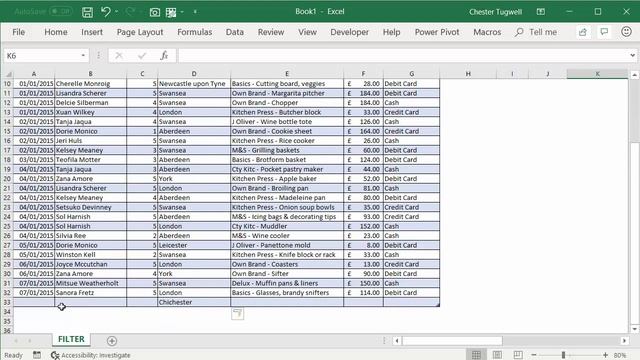Click the Camera tool icon
Viewport: 640px width, 360px height.
click(x=155, y=12)
